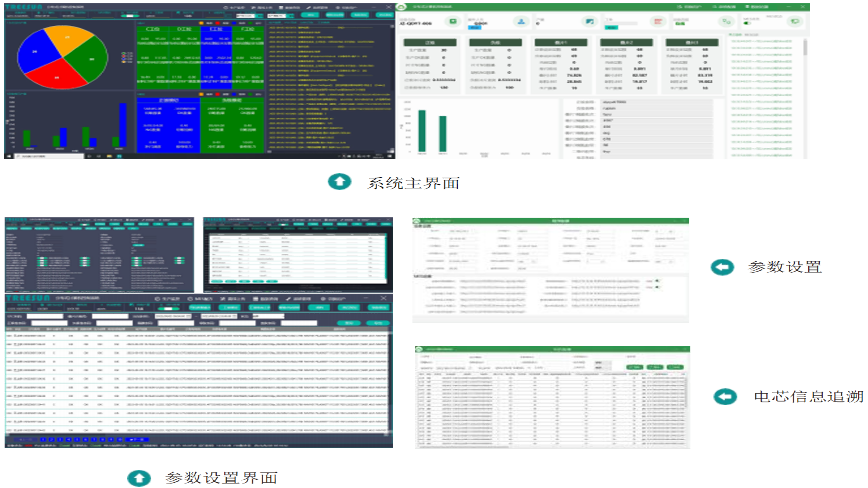
Task: Open third icon menu in green window header
Action: pyautogui.click(x=757, y=7)
